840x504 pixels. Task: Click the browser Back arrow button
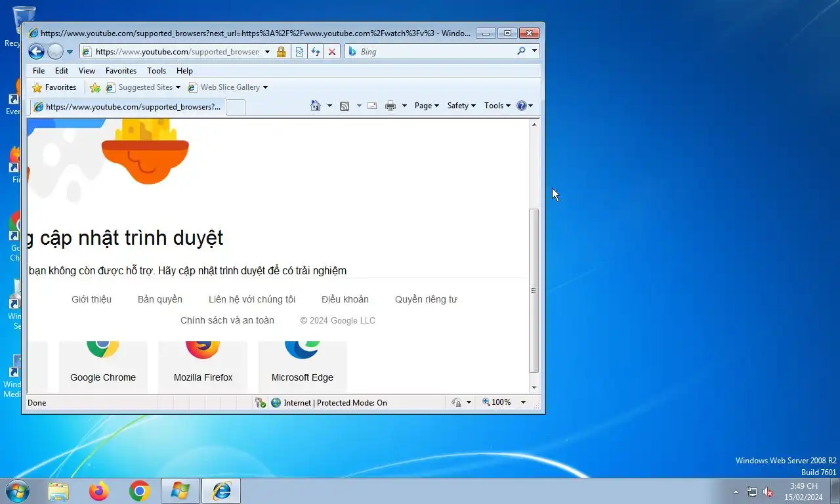click(37, 51)
